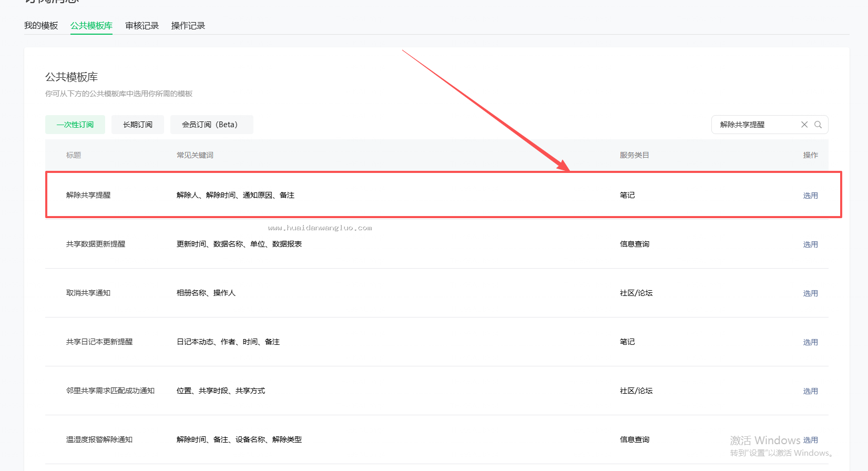Choose the 一次性订阅 filter
The image size is (868, 471).
[75, 125]
